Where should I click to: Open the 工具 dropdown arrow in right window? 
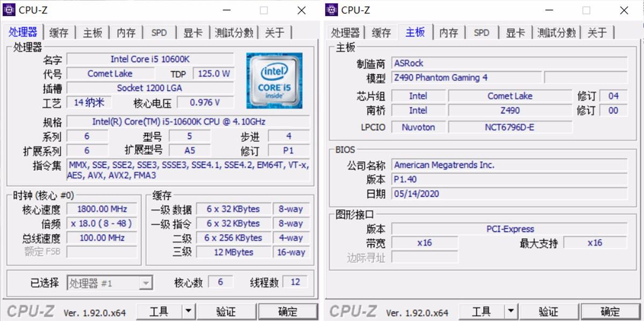(511, 311)
